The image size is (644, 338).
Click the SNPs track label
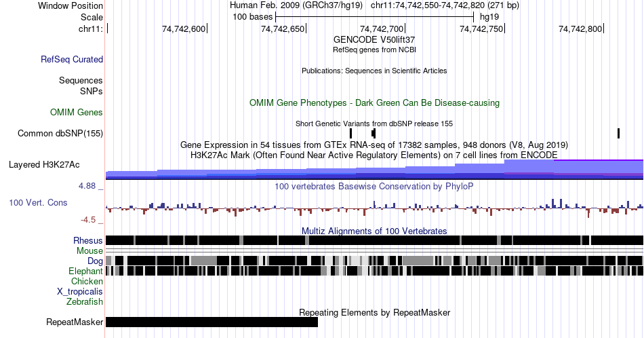(x=92, y=91)
